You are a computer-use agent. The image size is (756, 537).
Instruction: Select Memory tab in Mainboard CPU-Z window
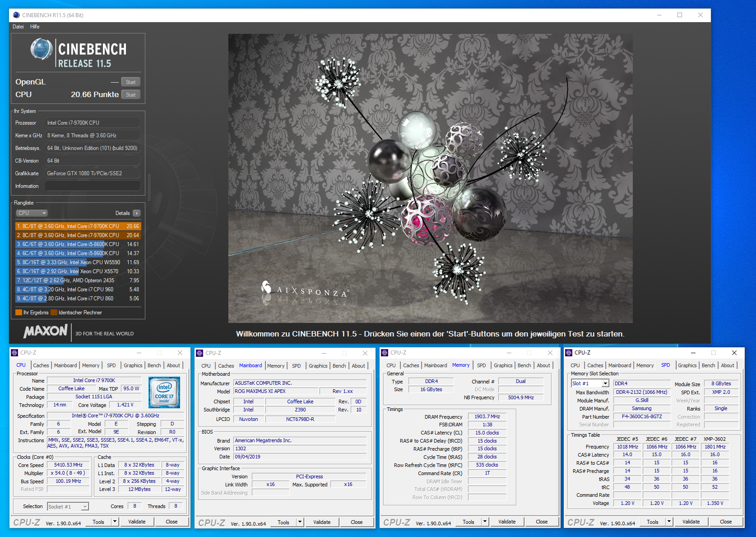[x=276, y=366]
